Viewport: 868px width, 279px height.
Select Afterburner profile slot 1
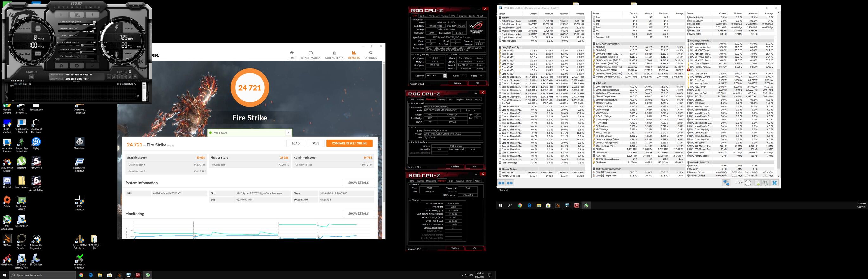[x=109, y=76]
